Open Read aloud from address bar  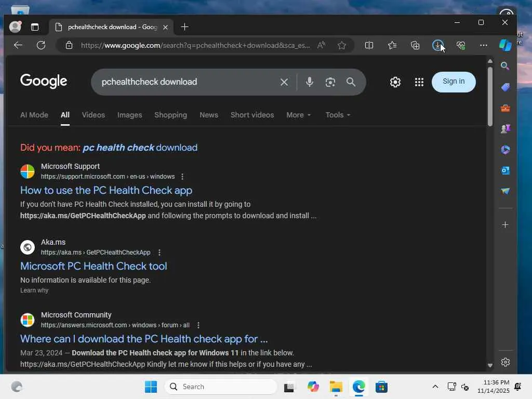coord(321,45)
